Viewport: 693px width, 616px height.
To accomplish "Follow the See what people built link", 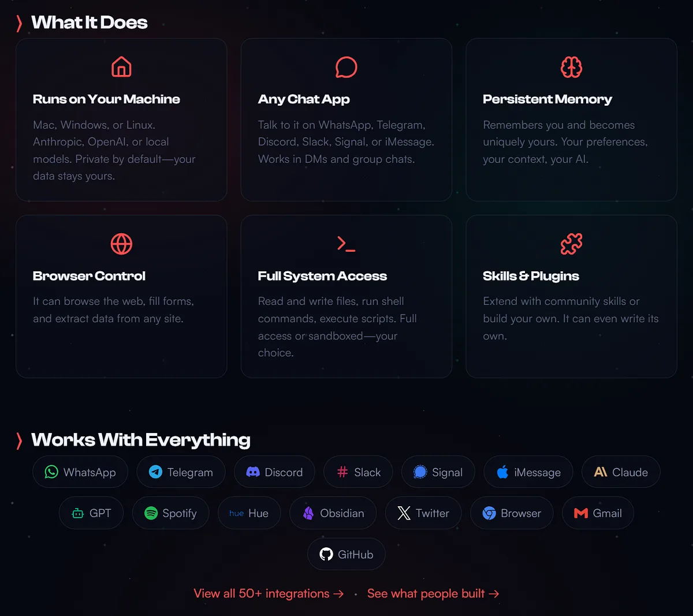I will click(x=433, y=593).
